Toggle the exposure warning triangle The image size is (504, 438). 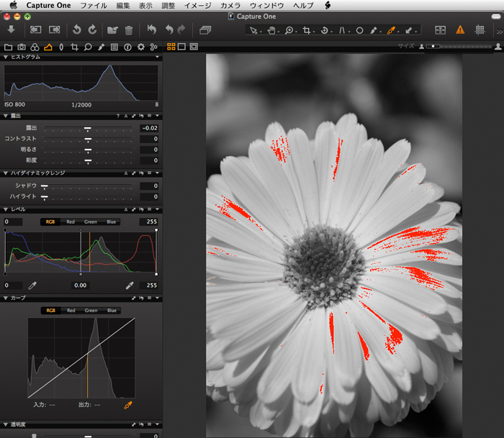coord(460,30)
